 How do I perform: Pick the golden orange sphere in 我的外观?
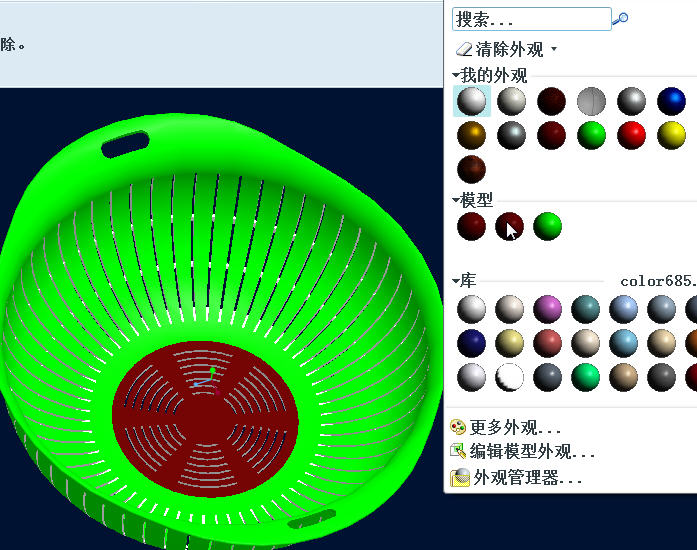(472, 135)
